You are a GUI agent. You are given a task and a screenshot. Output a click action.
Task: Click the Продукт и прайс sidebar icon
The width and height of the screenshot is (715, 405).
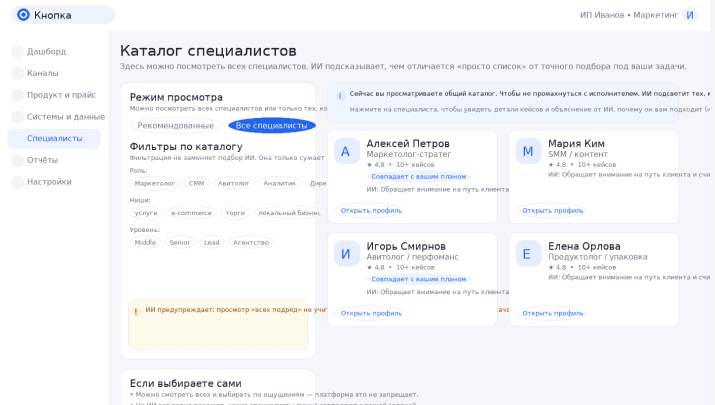[x=17, y=95]
